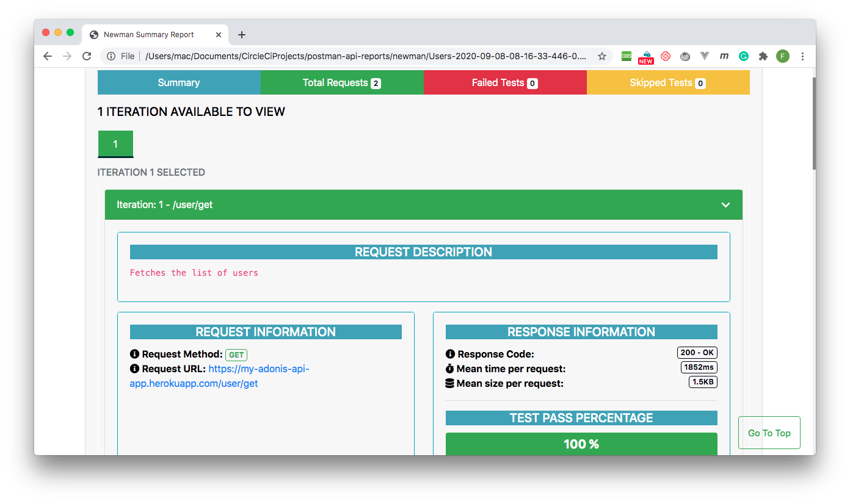The width and height of the screenshot is (850, 504).
Task: Open Chrome's three-dot menu
Action: pyautogui.click(x=802, y=56)
